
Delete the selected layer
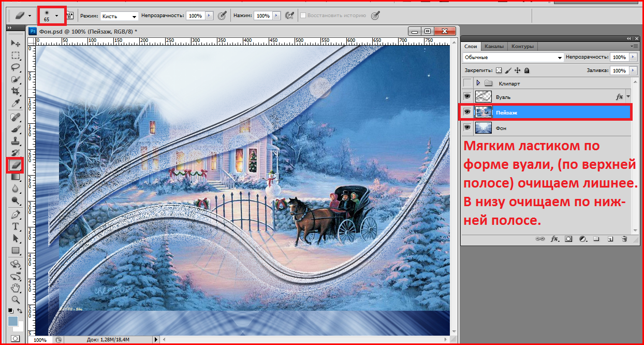click(x=624, y=239)
